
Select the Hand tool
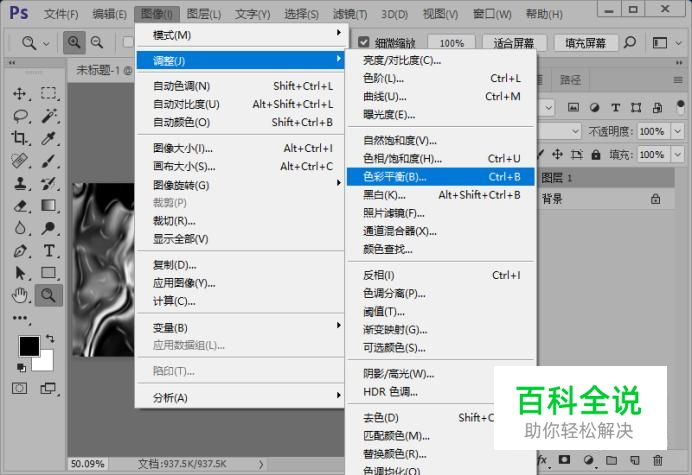click(x=20, y=295)
